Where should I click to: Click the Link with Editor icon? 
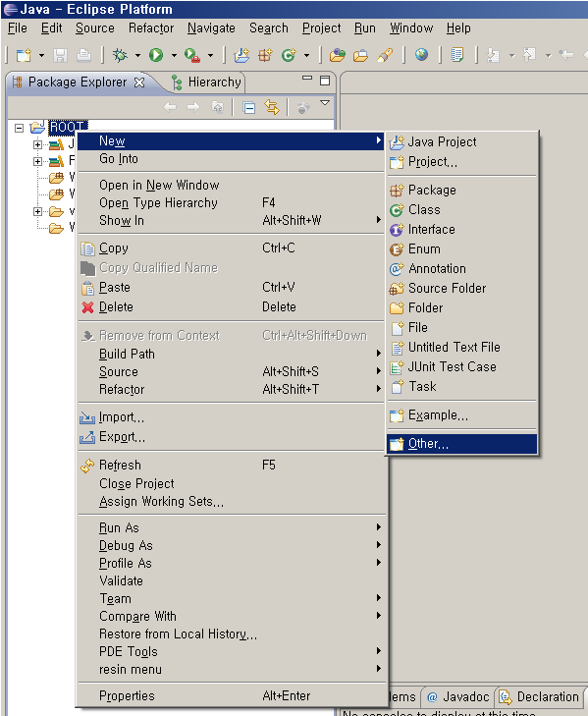click(x=272, y=108)
